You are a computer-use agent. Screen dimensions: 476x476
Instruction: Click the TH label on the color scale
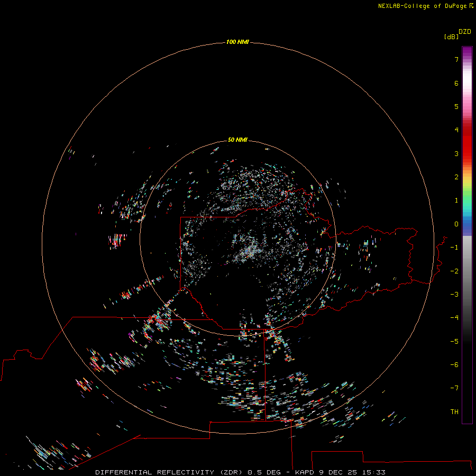click(x=454, y=412)
